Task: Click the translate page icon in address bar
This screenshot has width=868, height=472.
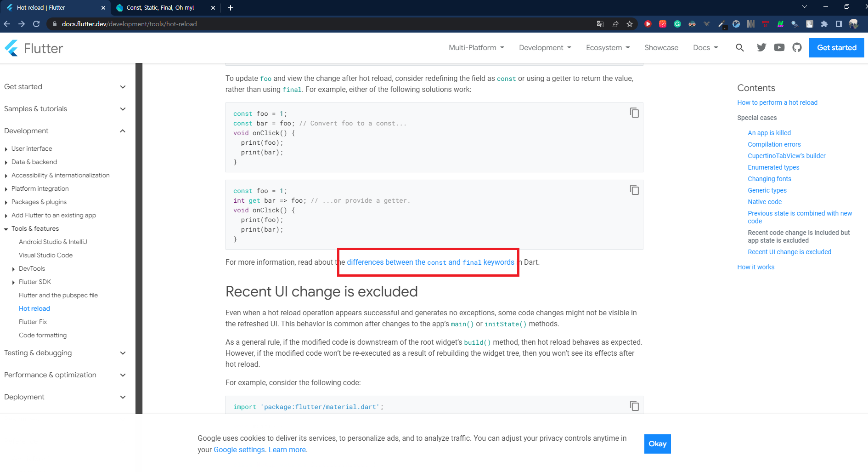Action: [x=600, y=24]
